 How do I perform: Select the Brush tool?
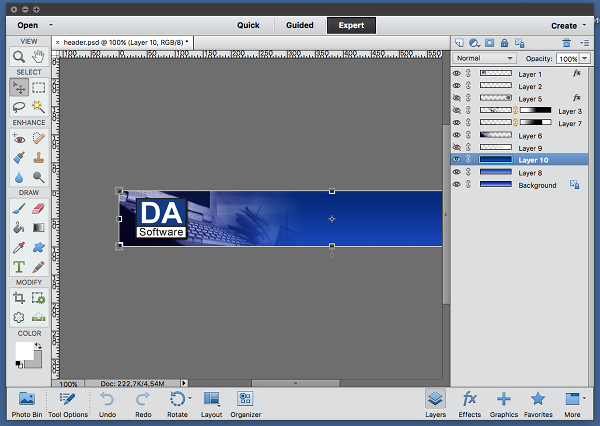pos(19,209)
